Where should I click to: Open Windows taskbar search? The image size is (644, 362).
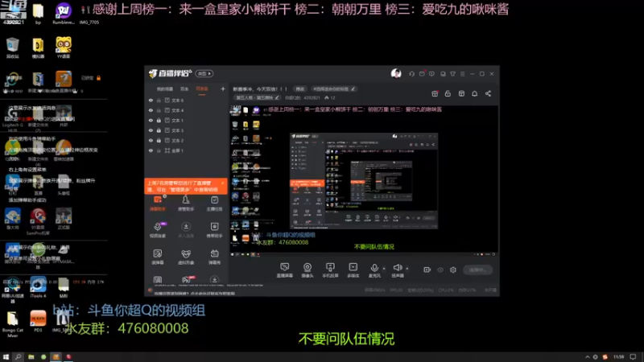[x=18, y=357]
